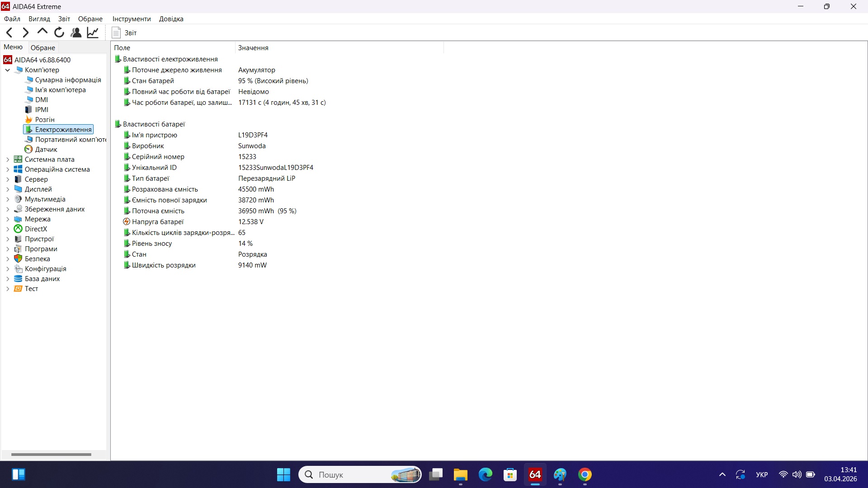Open the graph statistics toolbar icon

92,33
